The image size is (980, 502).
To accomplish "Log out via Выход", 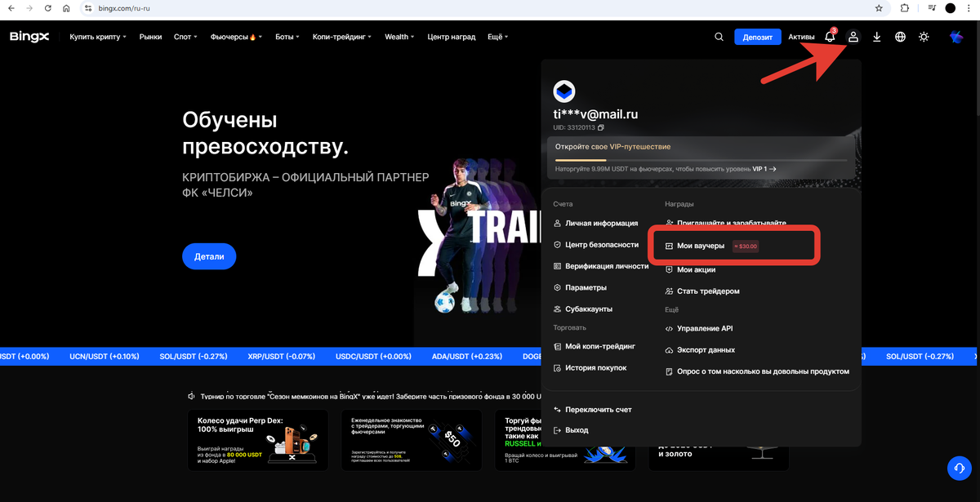I will [x=571, y=430].
